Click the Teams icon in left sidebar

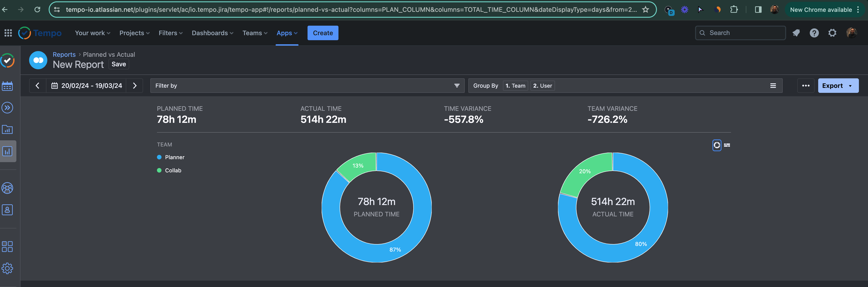(8, 188)
